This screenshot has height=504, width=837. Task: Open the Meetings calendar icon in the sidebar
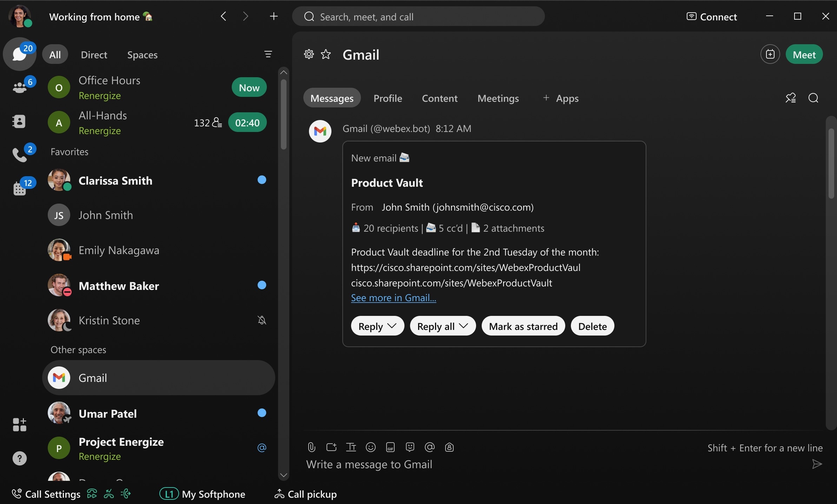20,188
